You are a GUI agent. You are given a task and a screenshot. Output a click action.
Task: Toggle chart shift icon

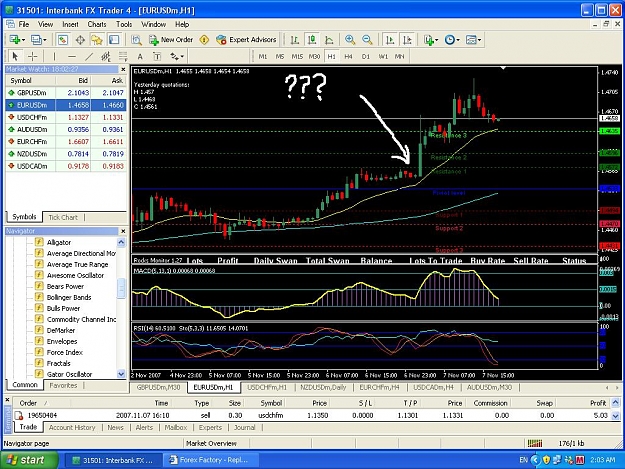click(407, 40)
